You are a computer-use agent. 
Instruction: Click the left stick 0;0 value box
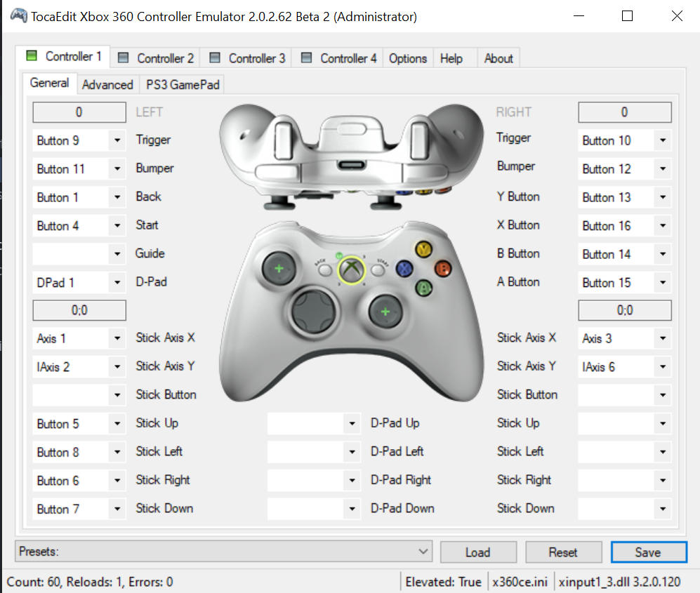click(79, 310)
